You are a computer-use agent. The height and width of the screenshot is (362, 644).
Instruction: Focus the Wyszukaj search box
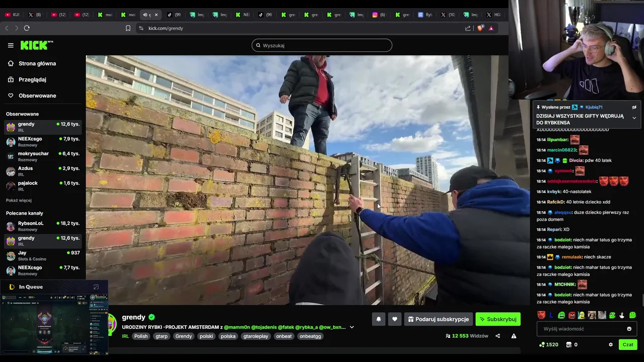[322, 45]
